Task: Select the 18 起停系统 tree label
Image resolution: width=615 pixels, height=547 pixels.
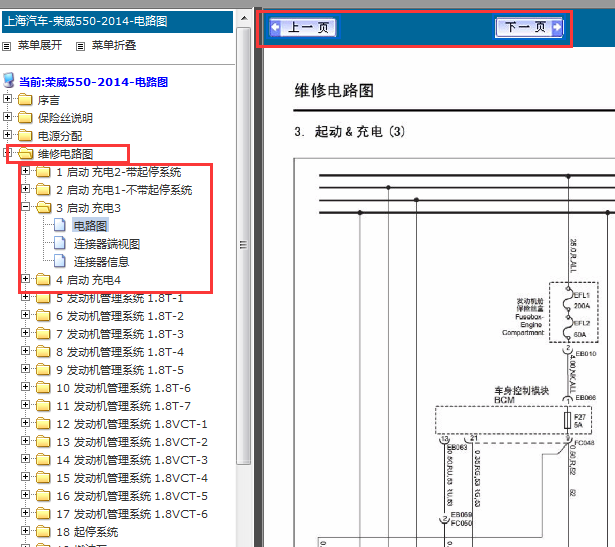Action: point(87,532)
